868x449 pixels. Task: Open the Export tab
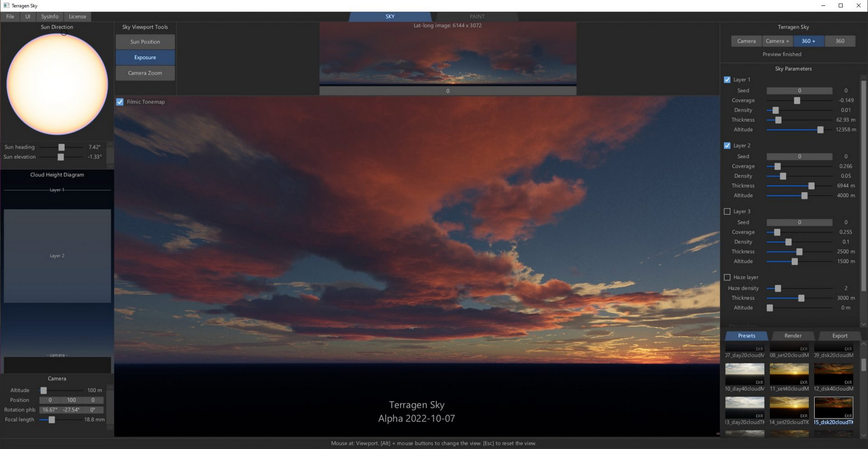coord(840,336)
